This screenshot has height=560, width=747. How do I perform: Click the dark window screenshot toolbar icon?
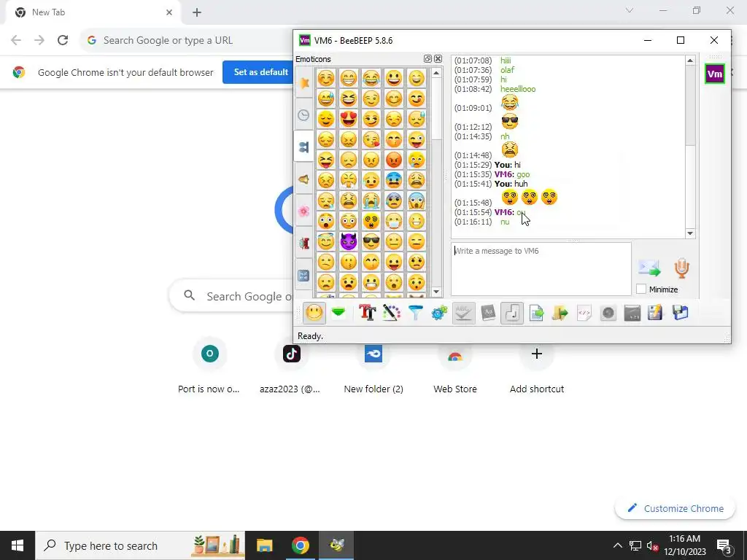[632, 313]
